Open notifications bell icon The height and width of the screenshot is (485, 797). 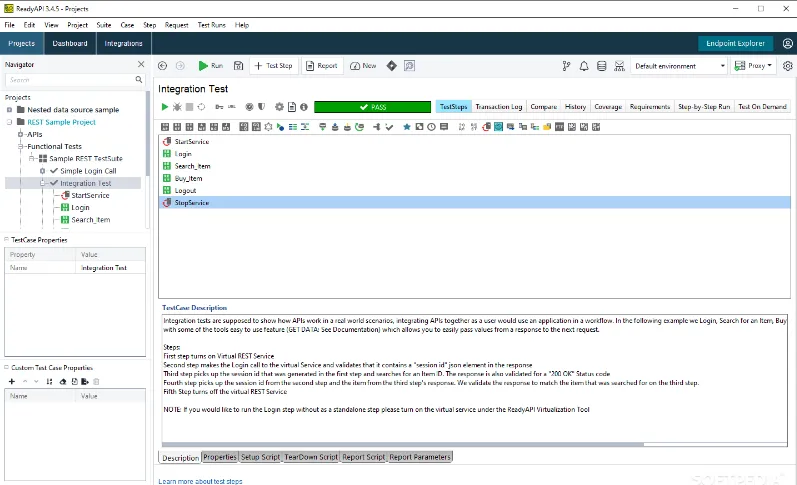tap(584, 66)
